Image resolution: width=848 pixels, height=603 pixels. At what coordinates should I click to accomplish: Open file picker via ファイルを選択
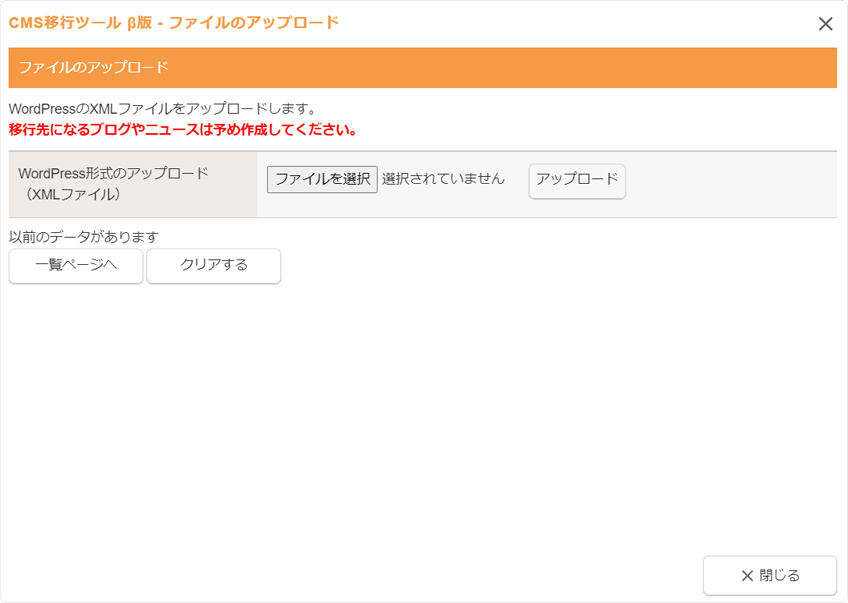[x=322, y=179]
